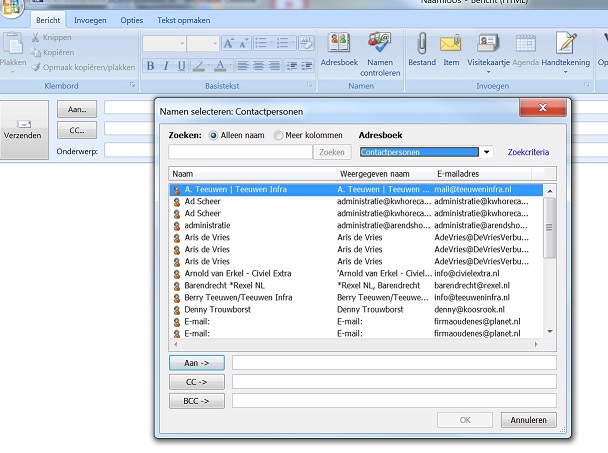
Task: Click Kopiëren in Klembord group
Action: point(52,52)
